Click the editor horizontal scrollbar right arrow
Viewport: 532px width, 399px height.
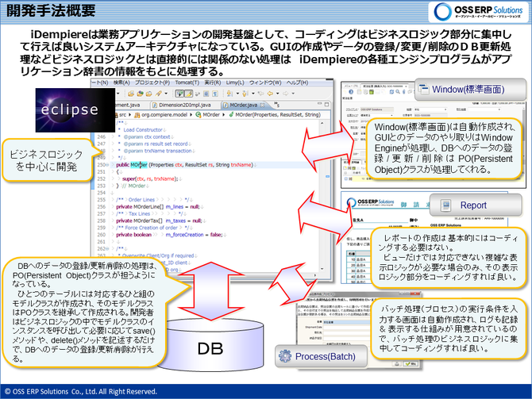[315, 275]
